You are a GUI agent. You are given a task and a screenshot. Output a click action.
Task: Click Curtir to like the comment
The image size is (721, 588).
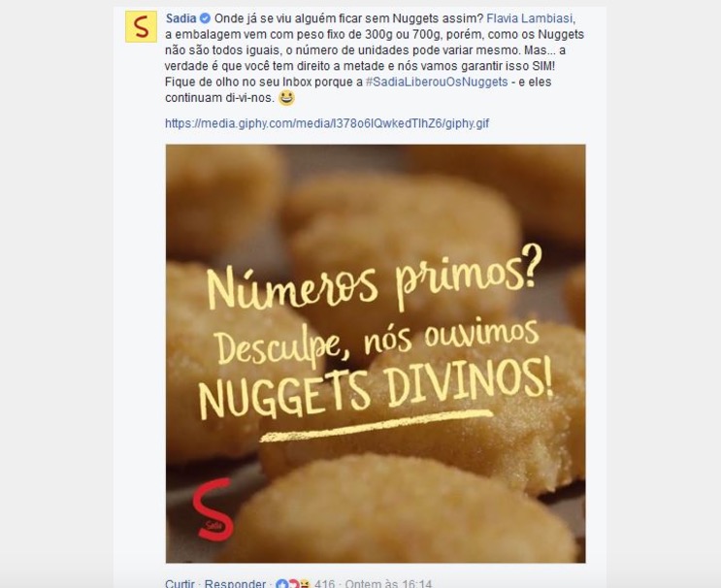pos(180,584)
